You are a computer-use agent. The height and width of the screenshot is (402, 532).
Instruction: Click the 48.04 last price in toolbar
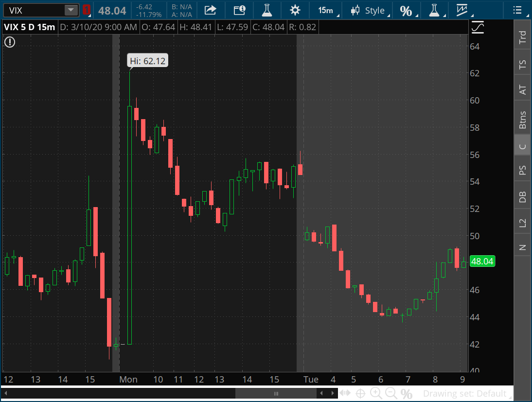click(x=112, y=11)
